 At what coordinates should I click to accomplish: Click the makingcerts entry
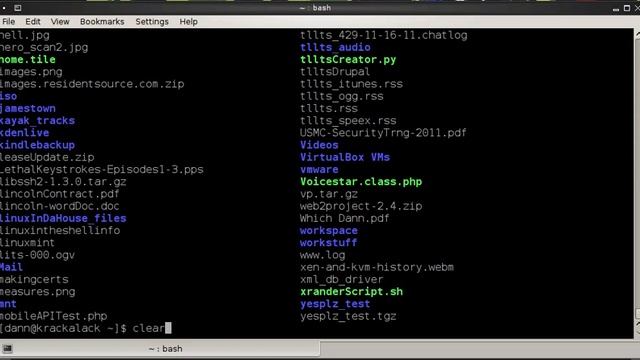coord(34,280)
